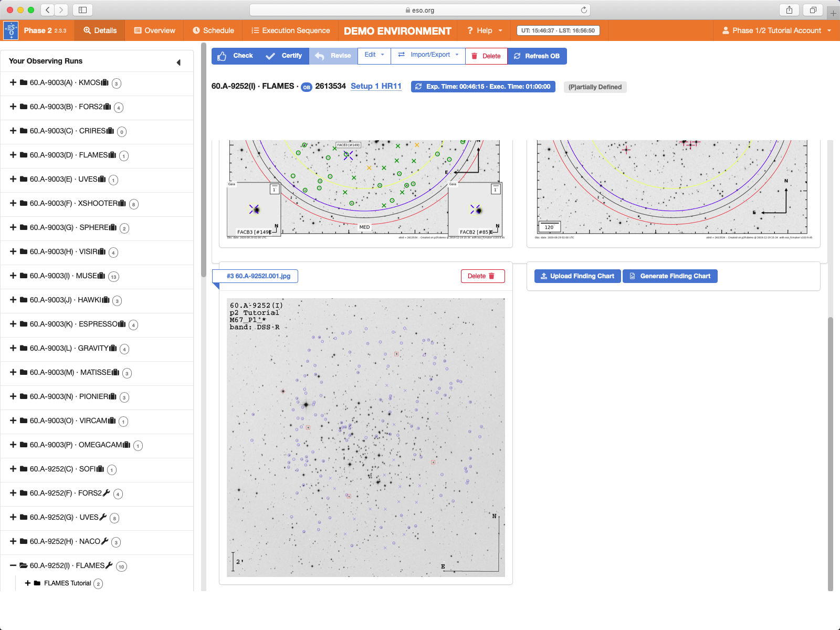Toggle the Safari sidebar icon
Viewport: 840px width, 630px height.
pos(82,10)
